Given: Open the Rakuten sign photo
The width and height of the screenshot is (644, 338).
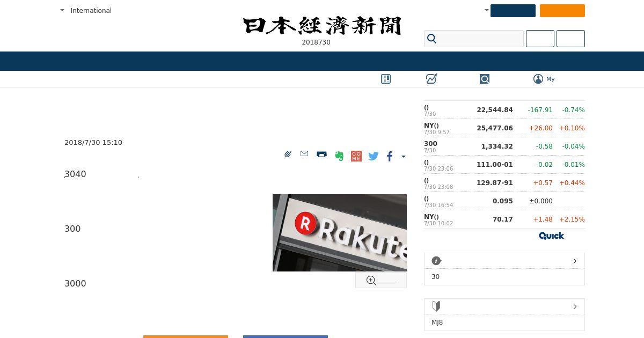Looking at the screenshot, I should tap(340, 233).
